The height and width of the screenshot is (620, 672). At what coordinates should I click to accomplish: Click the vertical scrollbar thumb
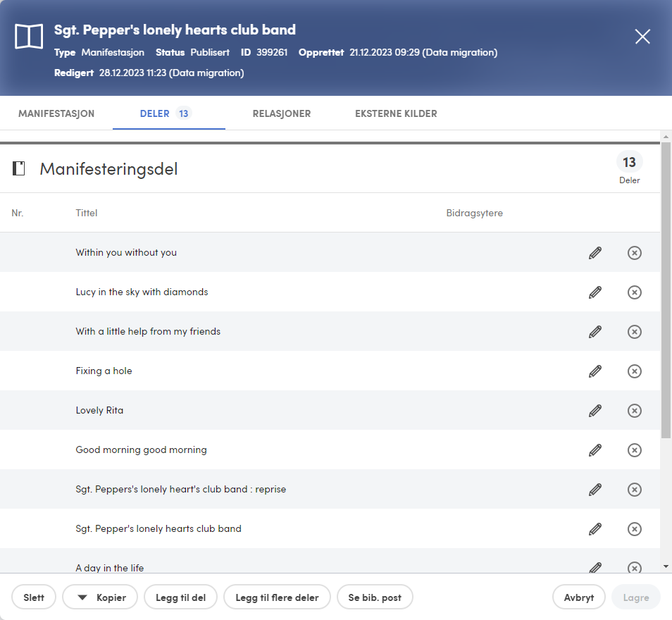tap(666, 290)
